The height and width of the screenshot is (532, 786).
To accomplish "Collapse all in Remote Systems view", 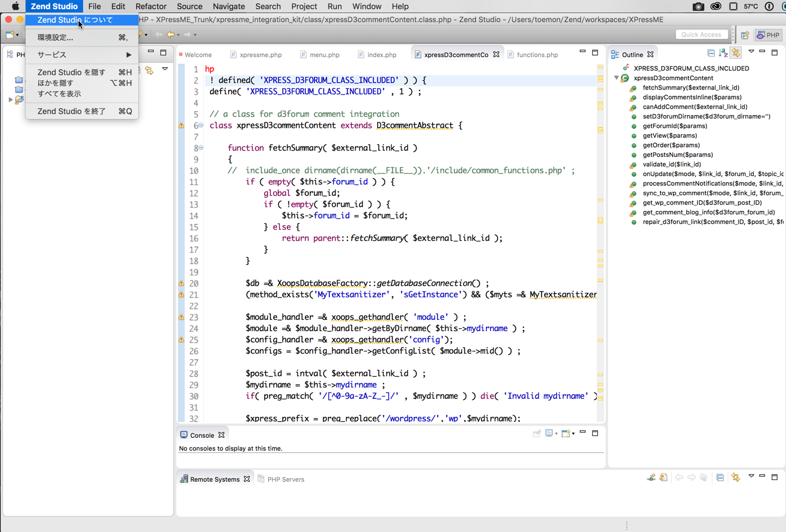I will [x=720, y=477].
